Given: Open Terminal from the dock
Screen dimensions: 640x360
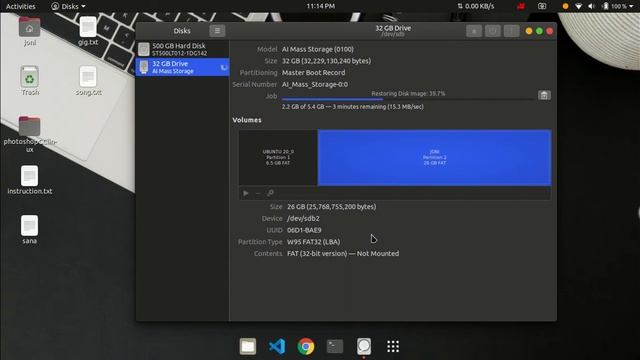Looking at the screenshot, I should point(335,347).
